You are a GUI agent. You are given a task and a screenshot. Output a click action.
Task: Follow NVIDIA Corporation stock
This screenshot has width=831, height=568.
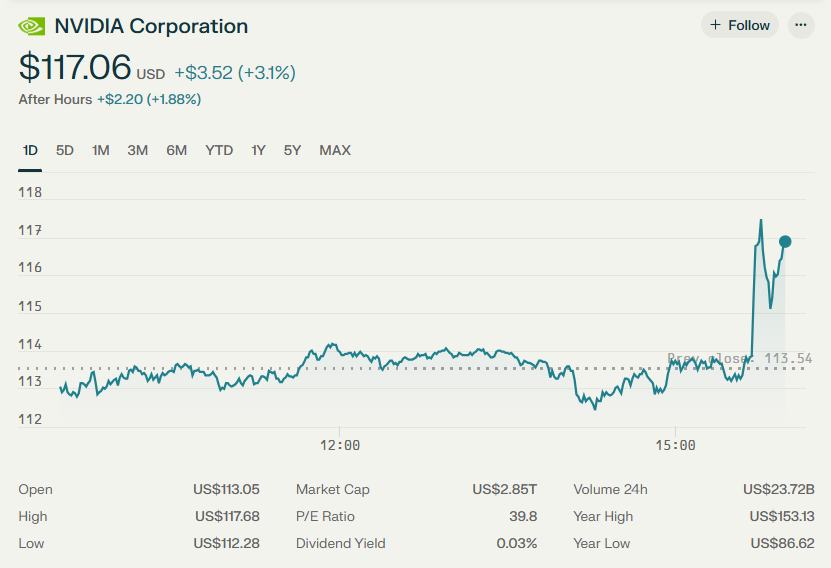[x=740, y=25]
